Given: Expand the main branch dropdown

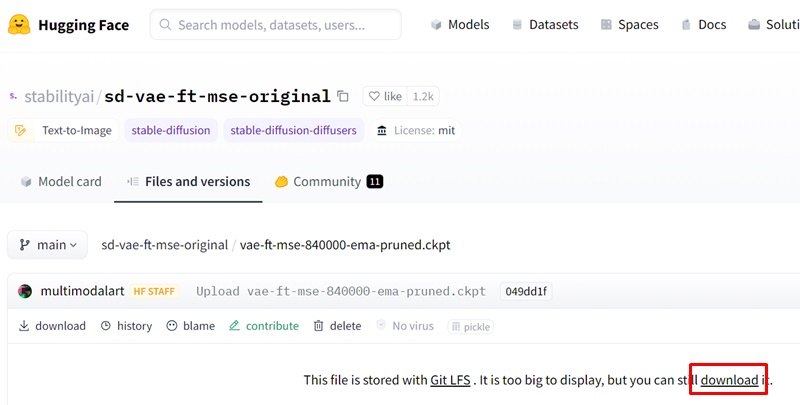Looking at the screenshot, I should [x=47, y=245].
